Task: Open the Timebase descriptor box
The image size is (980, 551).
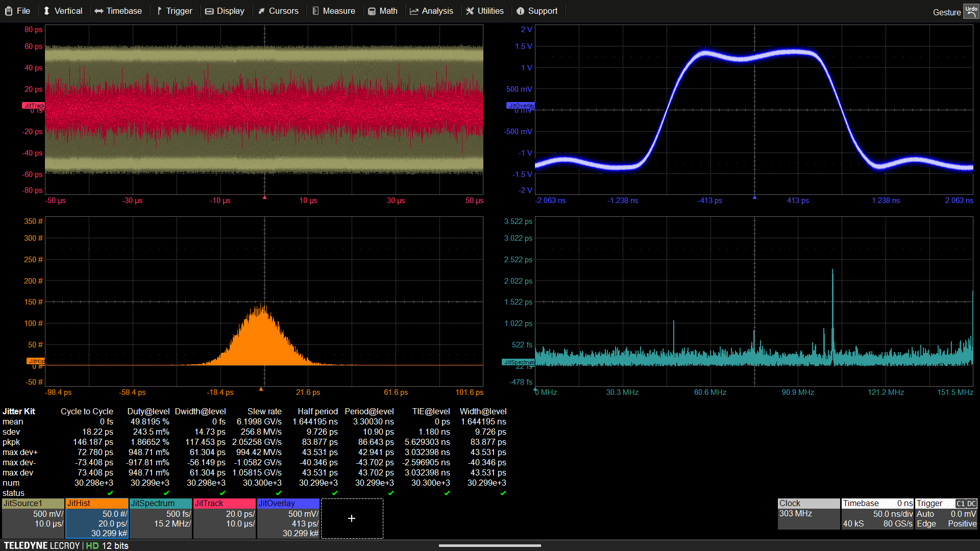Action: tap(877, 514)
